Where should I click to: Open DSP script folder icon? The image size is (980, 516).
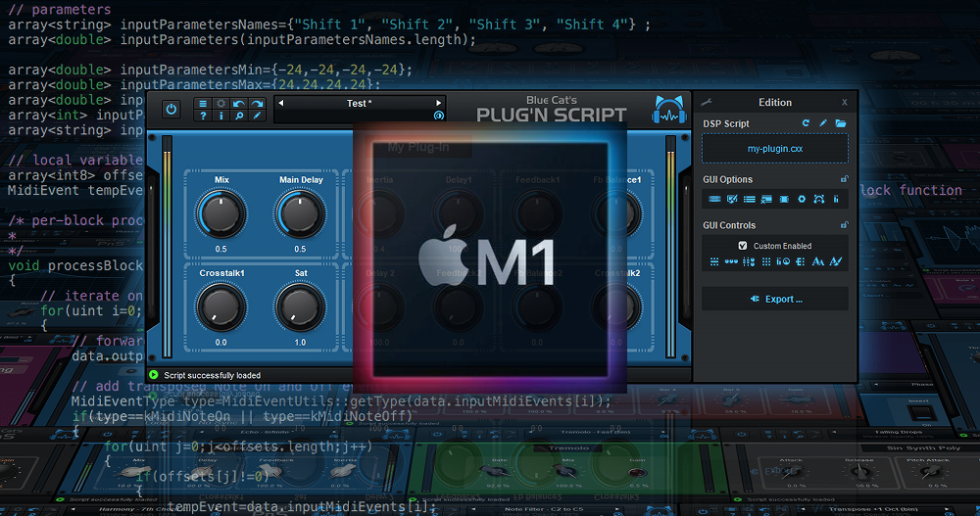(x=841, y=123)
